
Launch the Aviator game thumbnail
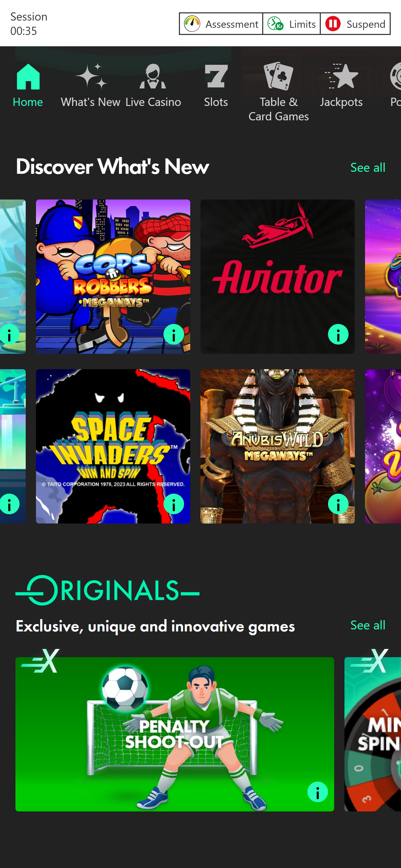pyautogui.click(x=278, y=277)
